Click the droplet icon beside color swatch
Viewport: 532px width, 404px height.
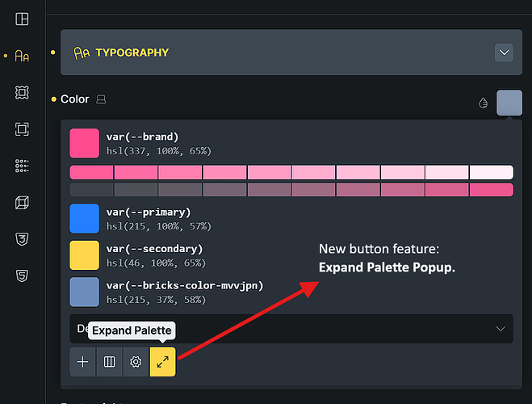click(484, 103)
